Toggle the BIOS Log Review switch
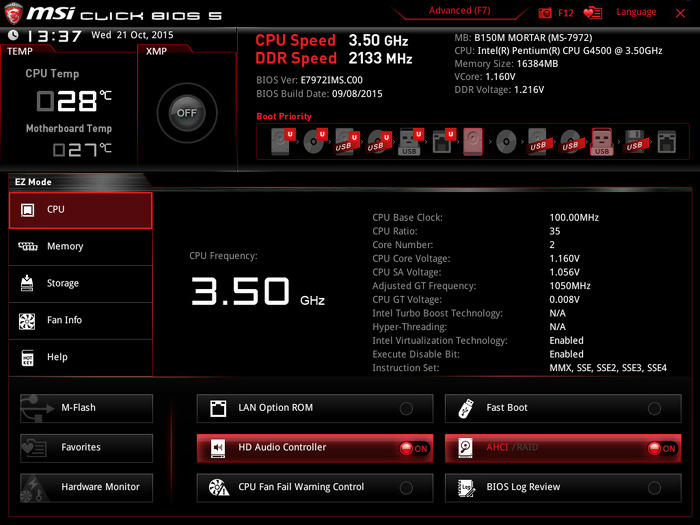The height and width of the screenshot is (525, 700). pyautogui.click(x=654, y=488)
